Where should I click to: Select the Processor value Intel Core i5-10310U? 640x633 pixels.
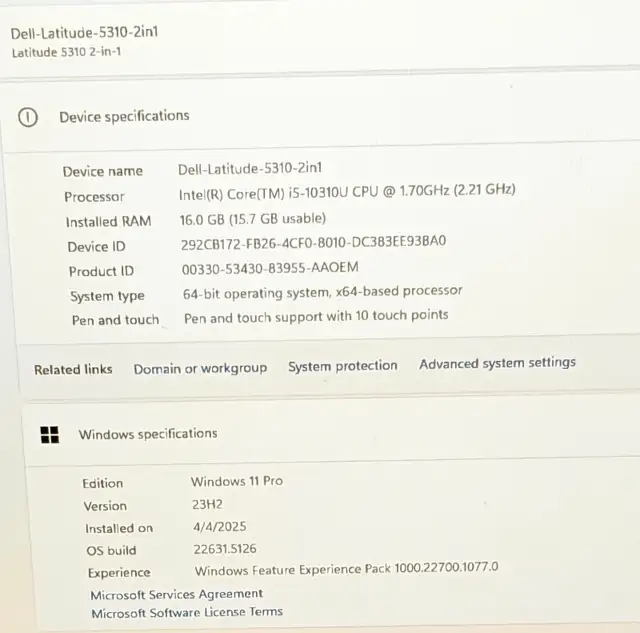[347, 192]
